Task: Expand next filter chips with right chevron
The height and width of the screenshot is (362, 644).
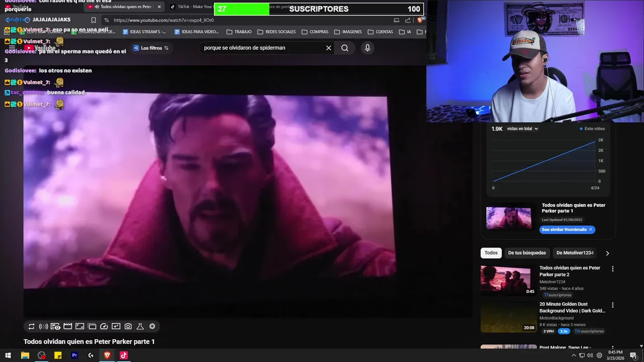Action: pyautogui.click(x=607, y=253)
